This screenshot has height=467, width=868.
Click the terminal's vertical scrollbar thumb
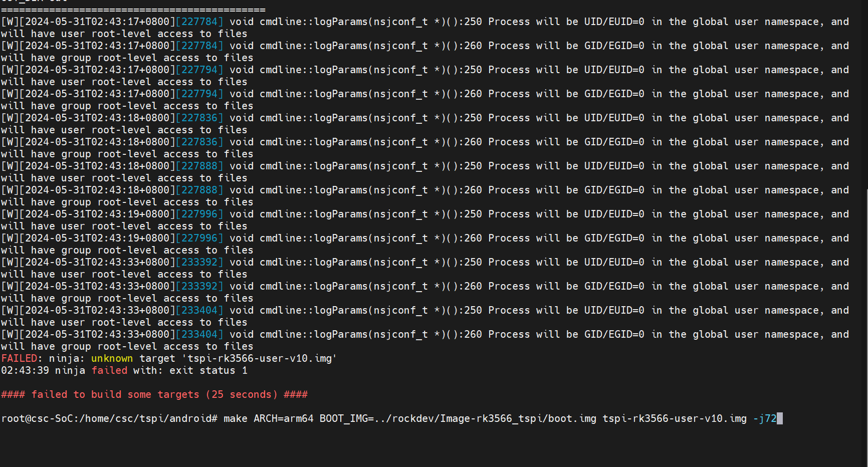point(866,326)
